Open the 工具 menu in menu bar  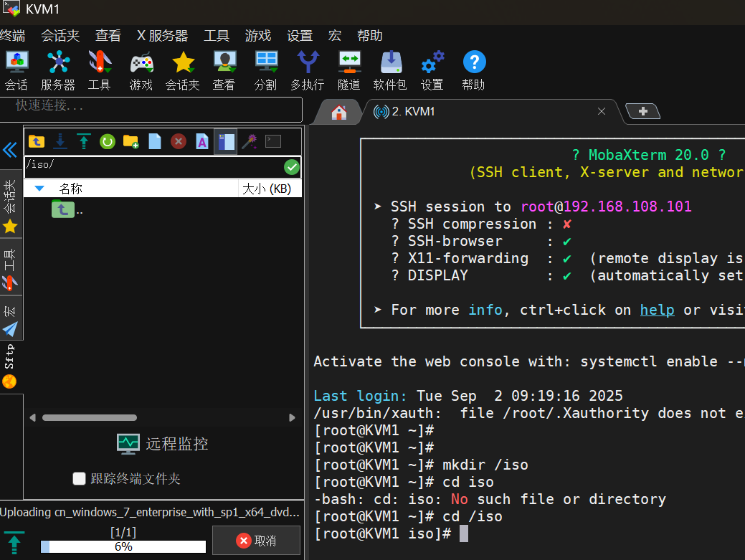[217, 36]
